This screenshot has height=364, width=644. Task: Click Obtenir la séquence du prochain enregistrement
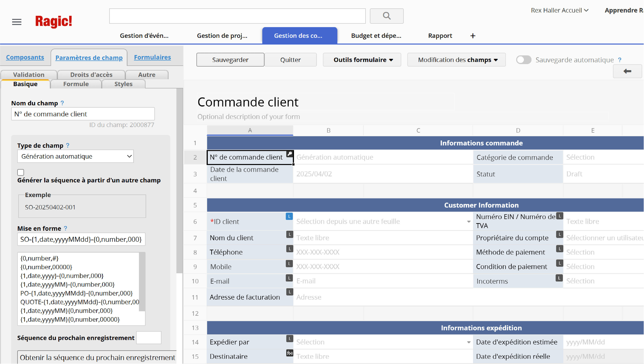coord(98,357)
